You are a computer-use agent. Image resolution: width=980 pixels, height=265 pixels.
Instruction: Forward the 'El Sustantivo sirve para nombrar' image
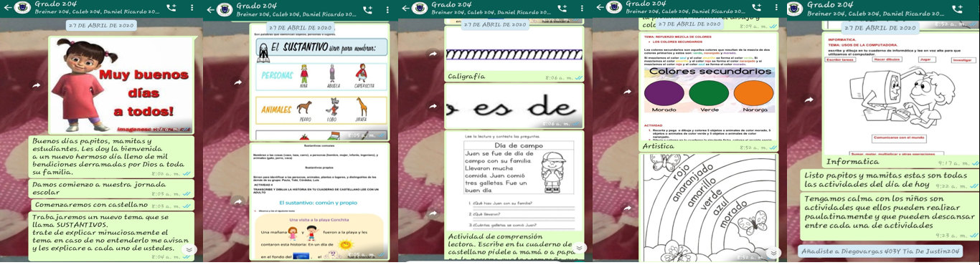tap(238, 82)
